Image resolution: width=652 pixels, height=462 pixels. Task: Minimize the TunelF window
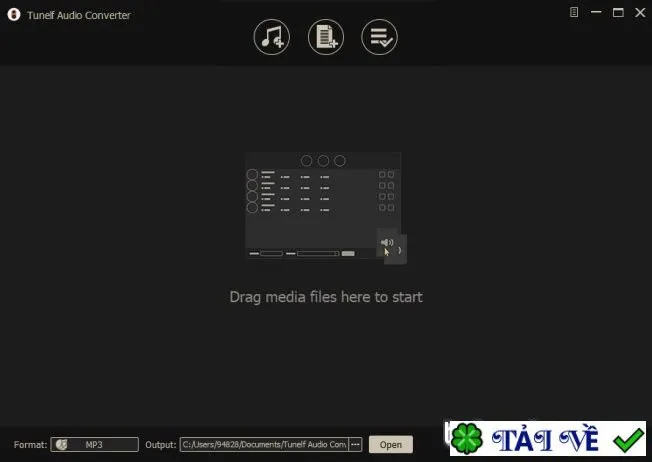596,12
